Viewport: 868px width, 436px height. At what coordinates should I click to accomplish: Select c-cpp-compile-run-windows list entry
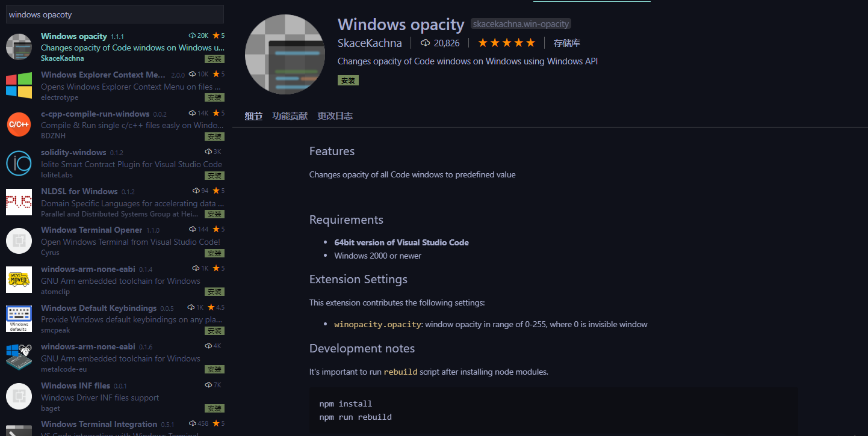click(114, 124)
